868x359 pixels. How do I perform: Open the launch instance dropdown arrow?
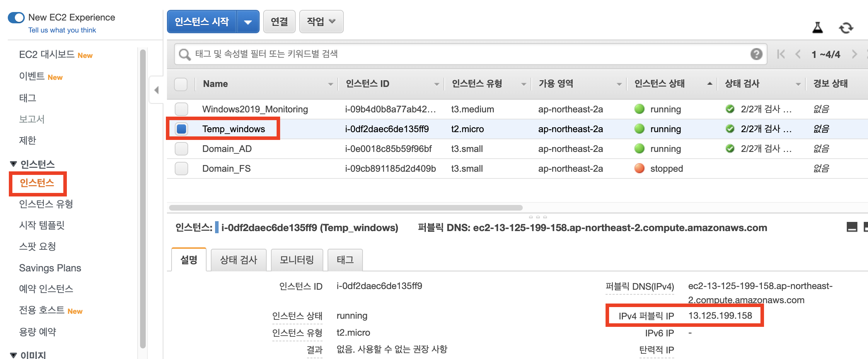point(248,22)
